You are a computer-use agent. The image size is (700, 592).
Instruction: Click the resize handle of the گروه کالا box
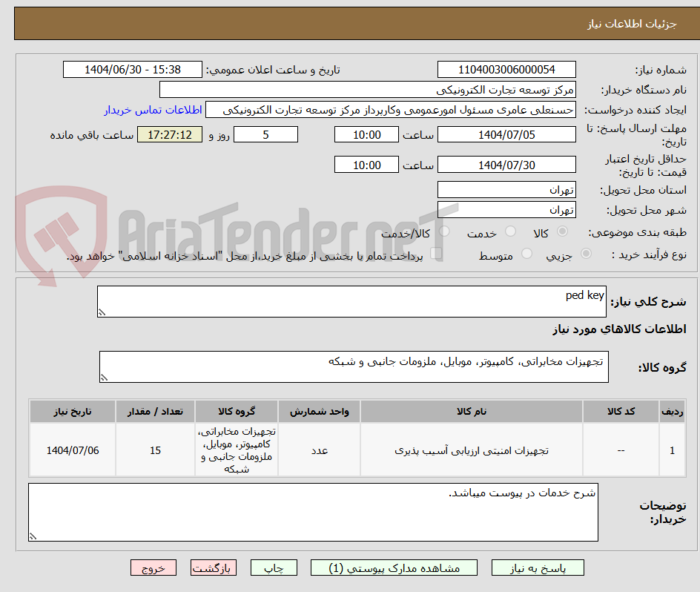point(105,377)
